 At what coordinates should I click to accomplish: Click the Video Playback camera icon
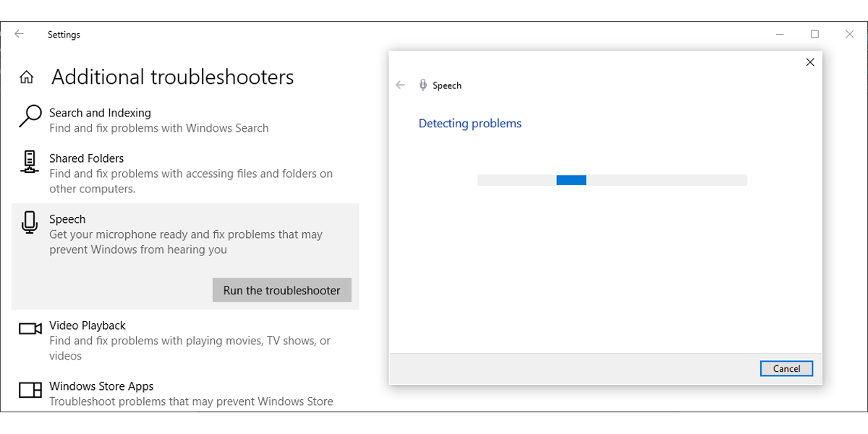(30, 329)
